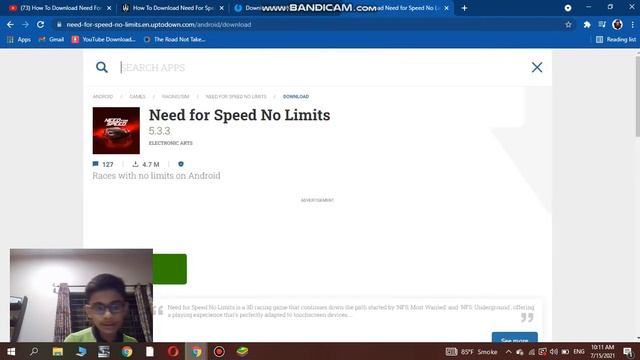Open the blank document taskbar icon
Image resolution: width=640 pixels, height=360 pixels.
tap(150, 351)
